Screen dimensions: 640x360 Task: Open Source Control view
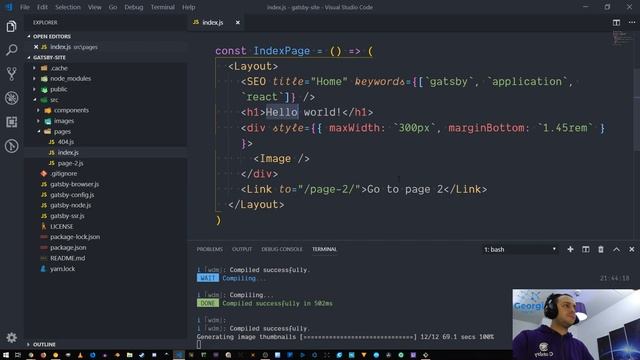[11, 74]
